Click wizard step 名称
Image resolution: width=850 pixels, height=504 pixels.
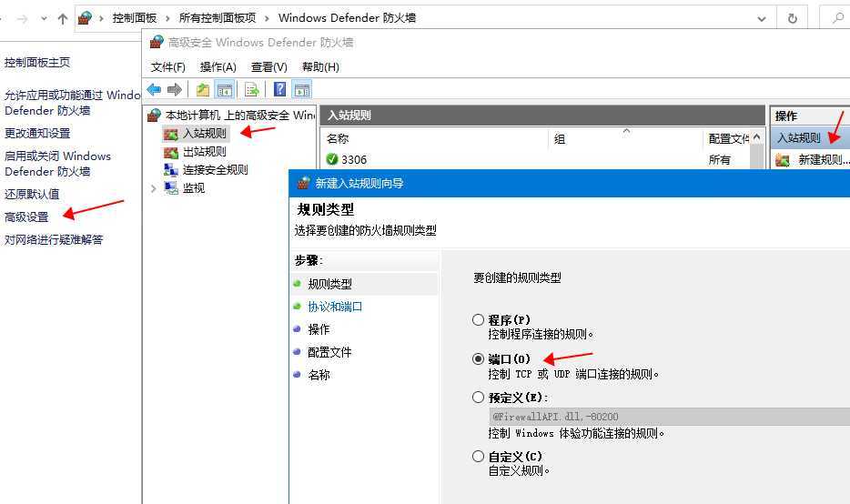coord(319,375)
